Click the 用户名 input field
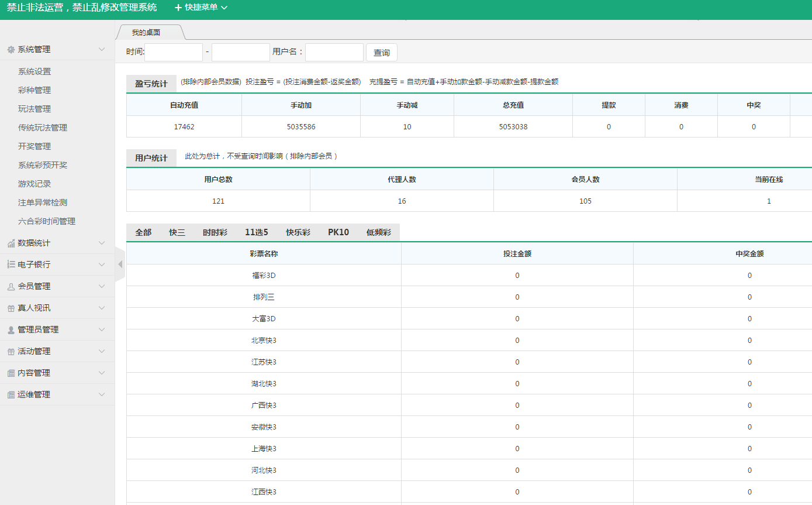Image resolution: width=812 pixels, height=505 pixels. [334, 52]
